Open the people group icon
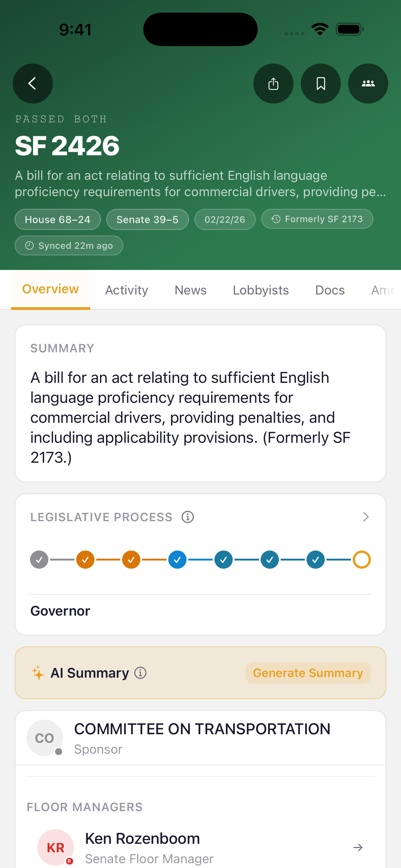Image resolution: width=401 pixels, height=868 pixels. click(368, 83)
